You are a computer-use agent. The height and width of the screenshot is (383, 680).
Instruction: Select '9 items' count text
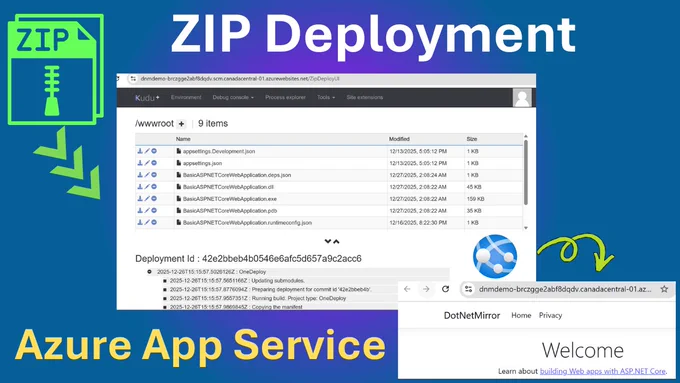pos(213,124)
